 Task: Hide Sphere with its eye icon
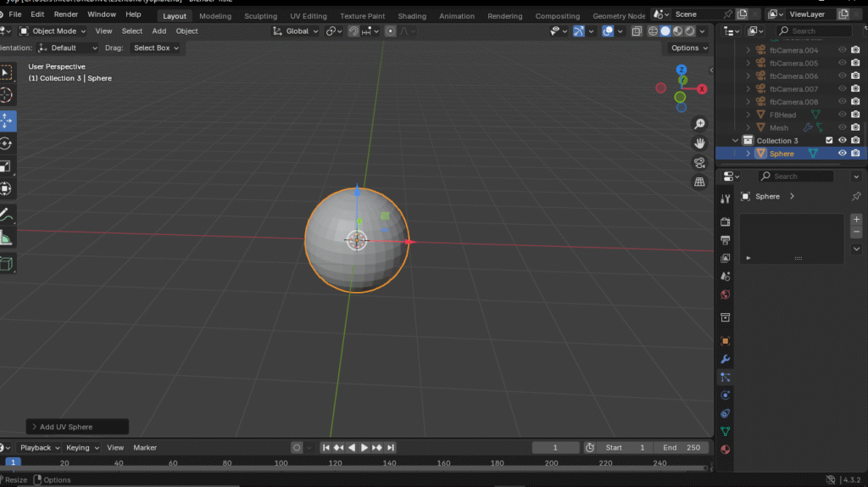(x=843, y=154)
